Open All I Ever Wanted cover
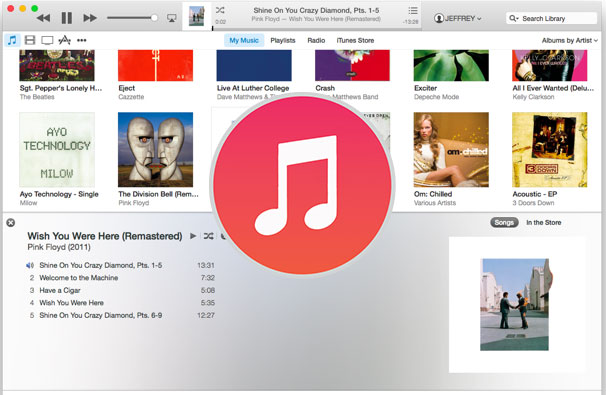This screenshot has height=395, width=606. tap(550, 65)
